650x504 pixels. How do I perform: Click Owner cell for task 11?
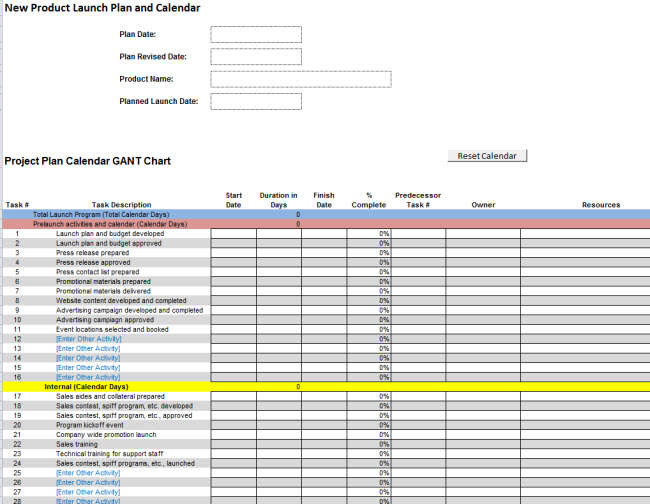tap(483, 329)
